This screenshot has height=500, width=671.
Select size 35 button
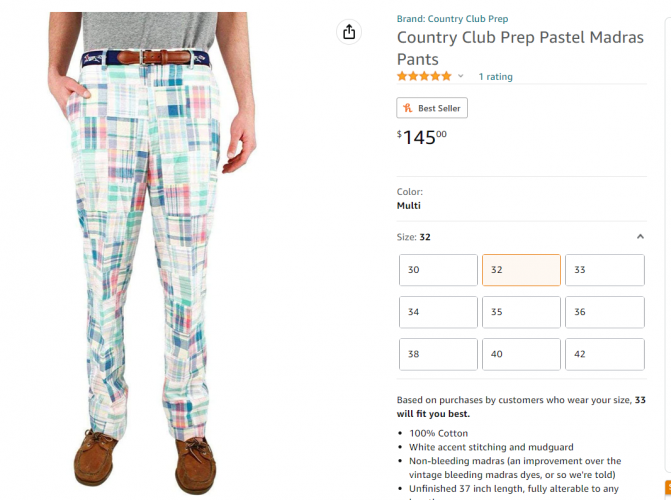coord(521,312)
